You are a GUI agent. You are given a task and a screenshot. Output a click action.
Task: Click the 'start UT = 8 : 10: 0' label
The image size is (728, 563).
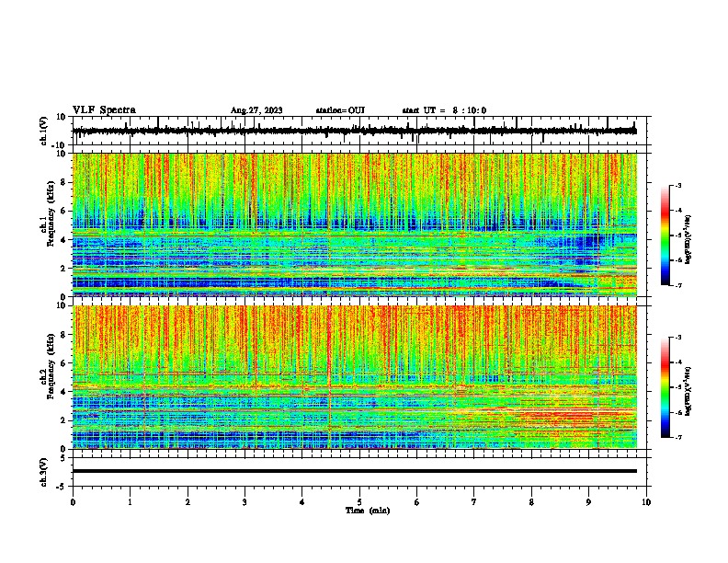444,110
